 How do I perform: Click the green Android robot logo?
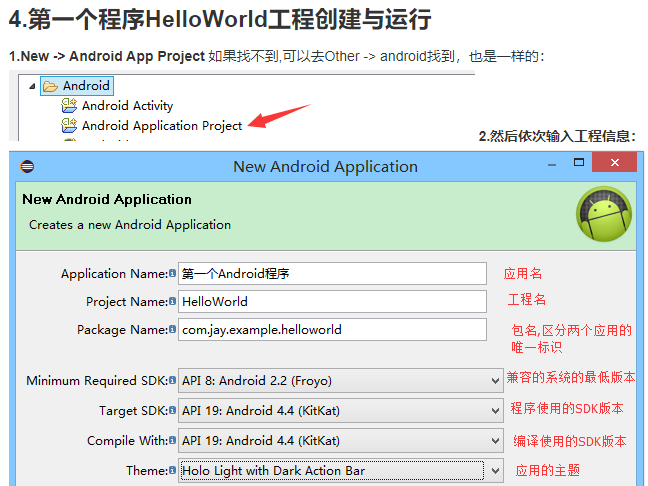(x=604, y=214)
